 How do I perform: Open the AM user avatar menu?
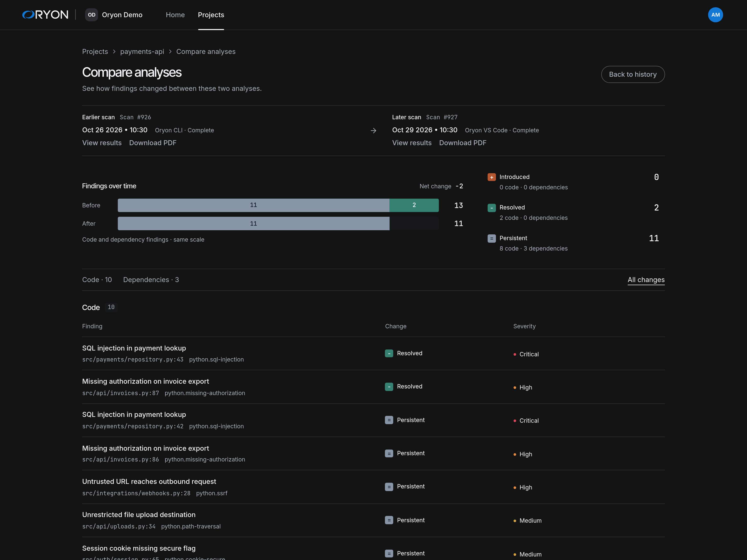click(715, 15)
